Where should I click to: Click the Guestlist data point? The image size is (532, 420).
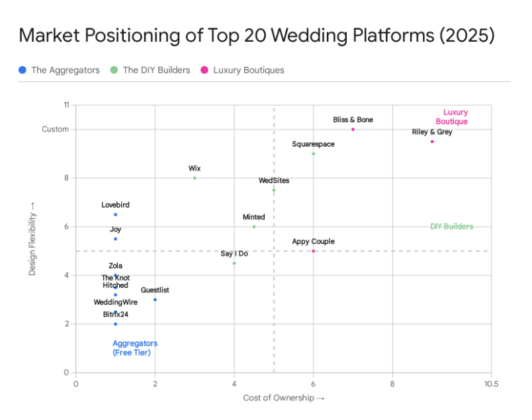pyautogui.click(x=155, y=300)
